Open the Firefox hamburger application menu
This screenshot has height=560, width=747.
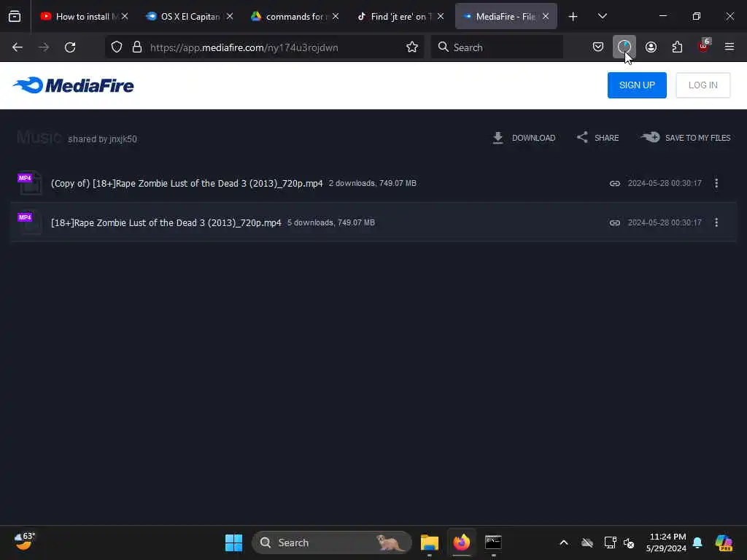[729, 47]
